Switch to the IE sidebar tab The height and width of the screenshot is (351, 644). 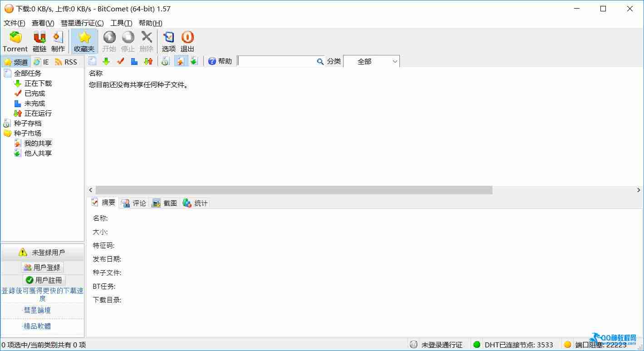tap(41, 62)
